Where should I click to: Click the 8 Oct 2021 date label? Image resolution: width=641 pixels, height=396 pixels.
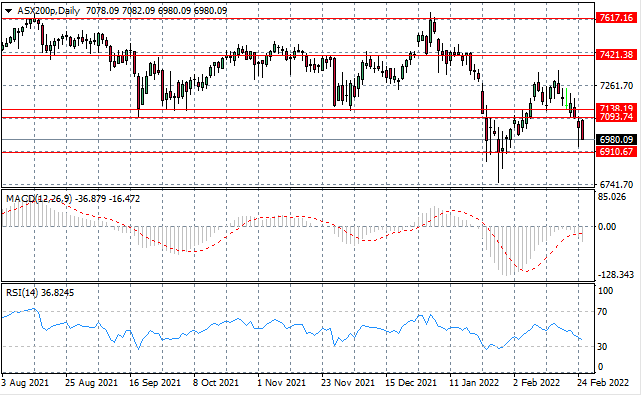(x=215, y=383)
